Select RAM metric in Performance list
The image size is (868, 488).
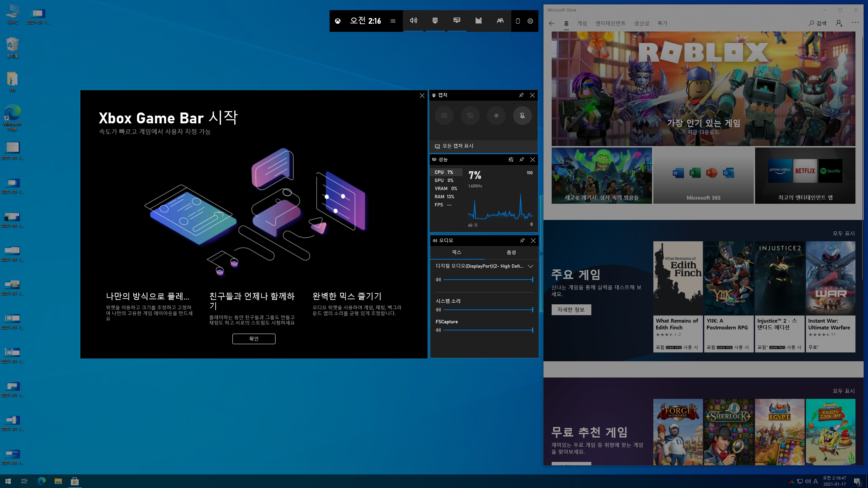tap(444, 197)
